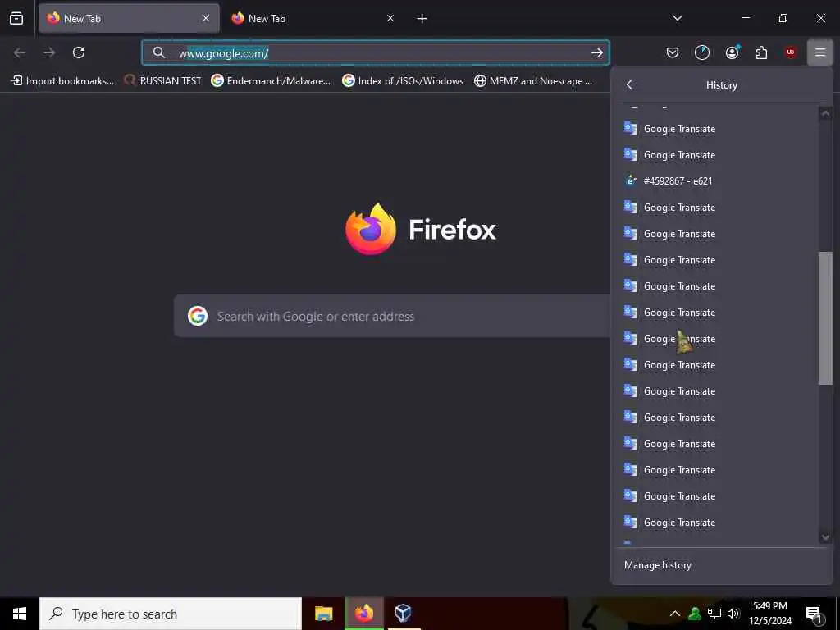Screen dimensions: 840x630
Task: Click Import bookmarks in bookmarks toolbar
Action: pos(62,81)
